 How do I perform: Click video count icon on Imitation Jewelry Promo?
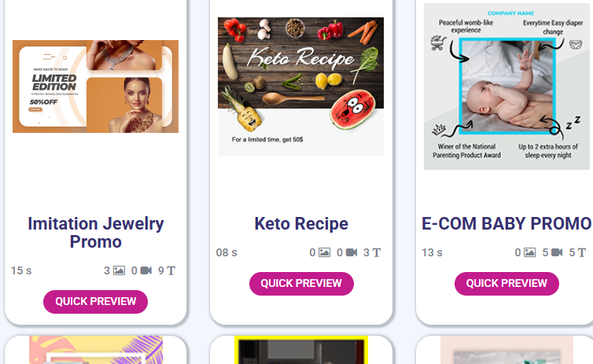coord(146,270)
